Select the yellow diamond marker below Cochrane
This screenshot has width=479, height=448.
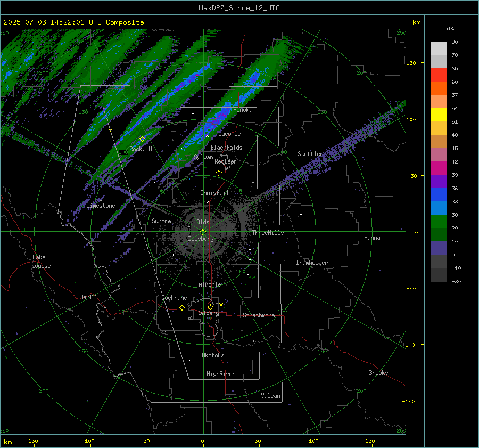tap(183, 307)
